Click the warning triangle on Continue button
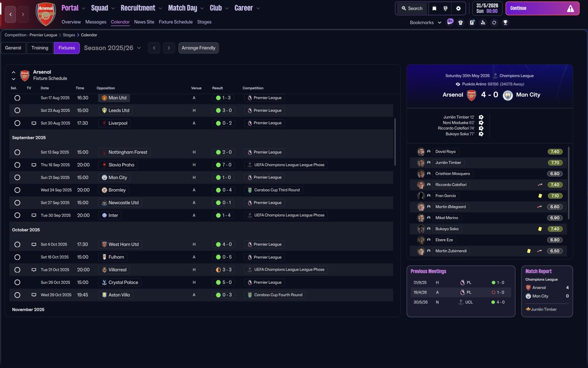This screenshot has height=368, width=588. pyautogui.click(x=571, y=8)
